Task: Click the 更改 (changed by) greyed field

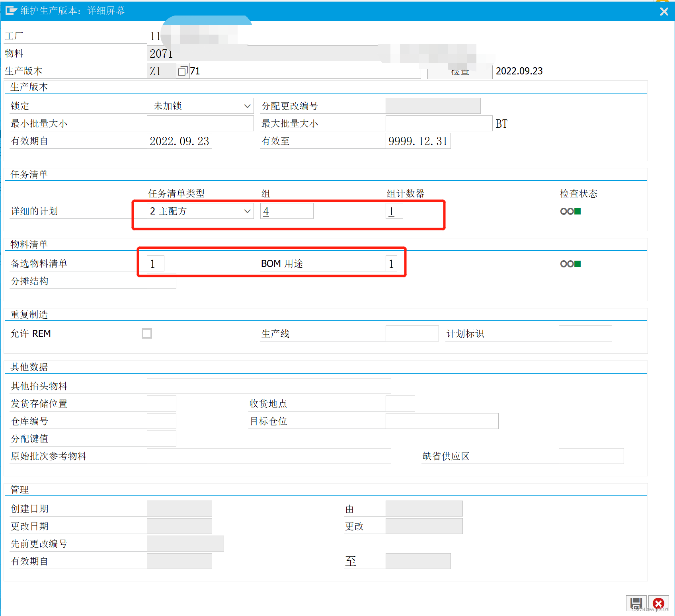Action: pos(424,526)
